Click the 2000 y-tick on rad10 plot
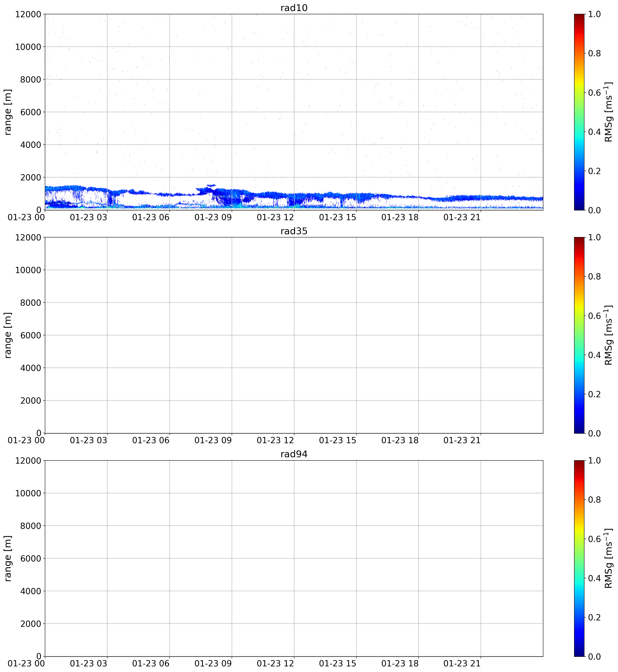Image resolution: width=618 pixels, height=672 pixels. coord(30,177)
